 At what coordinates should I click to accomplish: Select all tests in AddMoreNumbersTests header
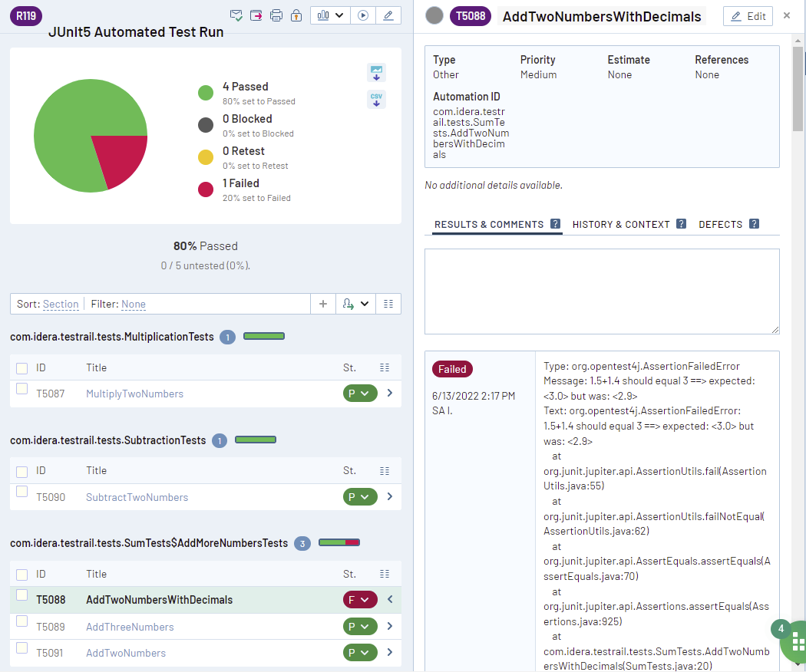[22, 575]
